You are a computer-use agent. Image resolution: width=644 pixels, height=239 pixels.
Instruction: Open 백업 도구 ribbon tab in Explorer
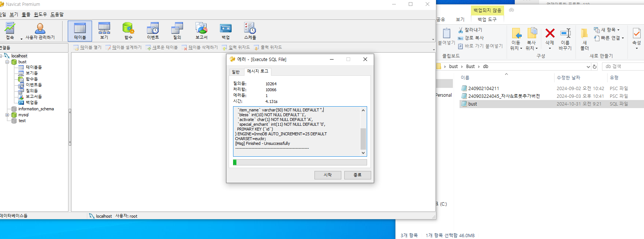click(x=487, y=19)
